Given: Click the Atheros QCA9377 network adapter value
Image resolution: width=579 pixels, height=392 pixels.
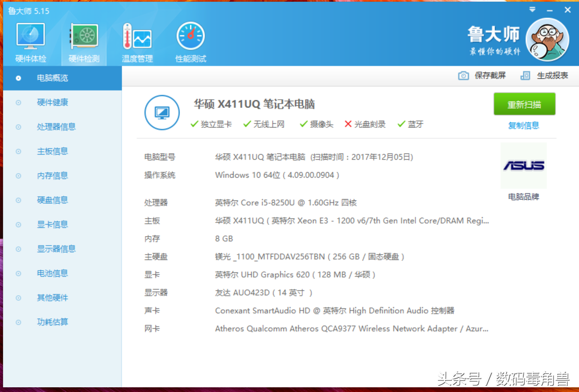Looking at the screenshot, I should pos(351,329).
